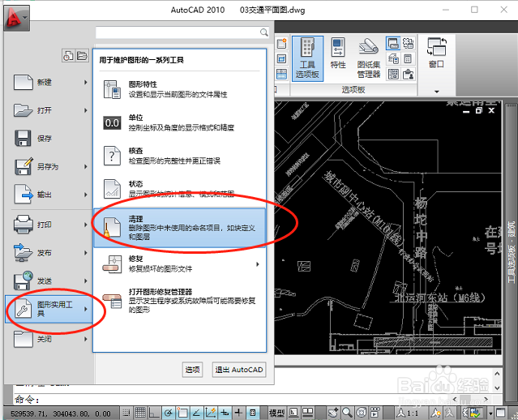Expand the 关闭 submenu arrow
Screen dimensions: 518x420
(86, 339)
